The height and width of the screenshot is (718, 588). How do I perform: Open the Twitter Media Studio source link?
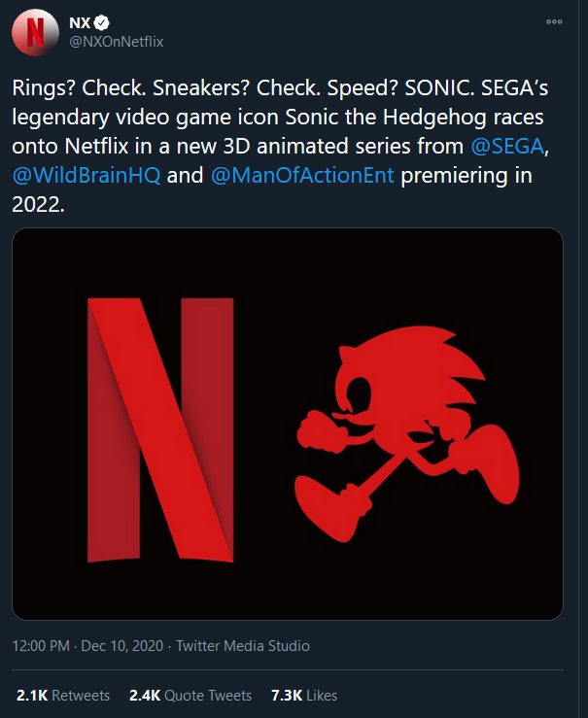243,645
